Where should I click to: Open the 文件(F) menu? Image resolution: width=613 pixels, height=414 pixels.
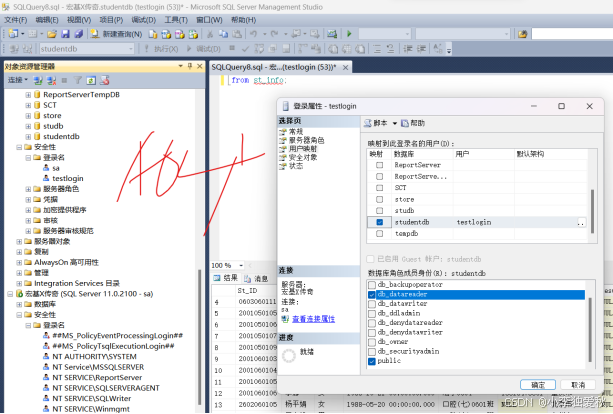coord(16,20)
